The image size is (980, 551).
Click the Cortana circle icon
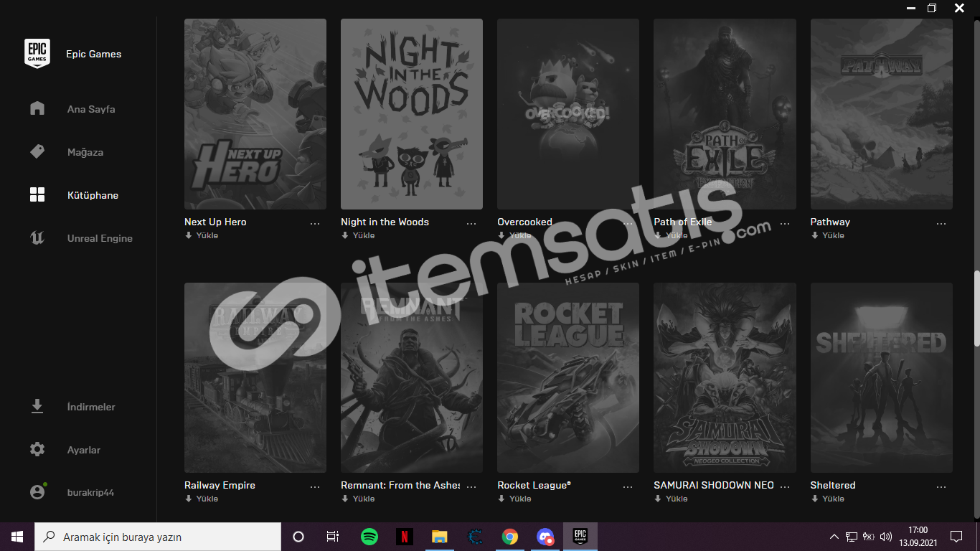pyautogui.click(x=298, y=537)
